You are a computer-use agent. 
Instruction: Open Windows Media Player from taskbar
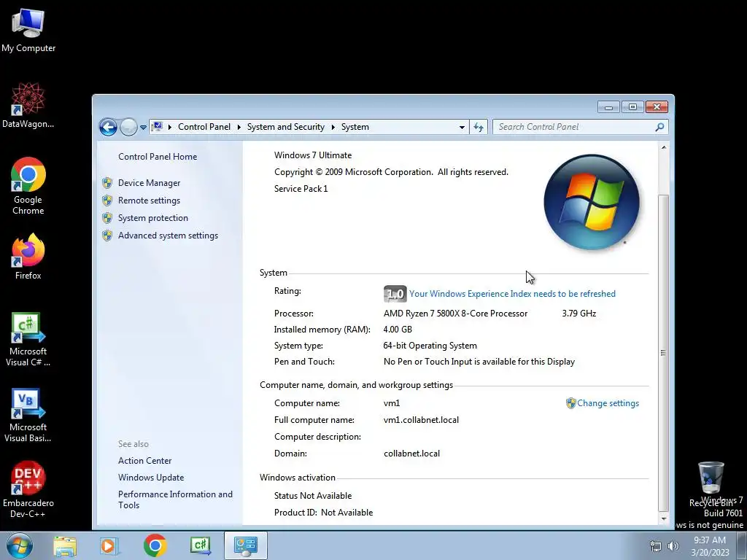tap(108, 545)
